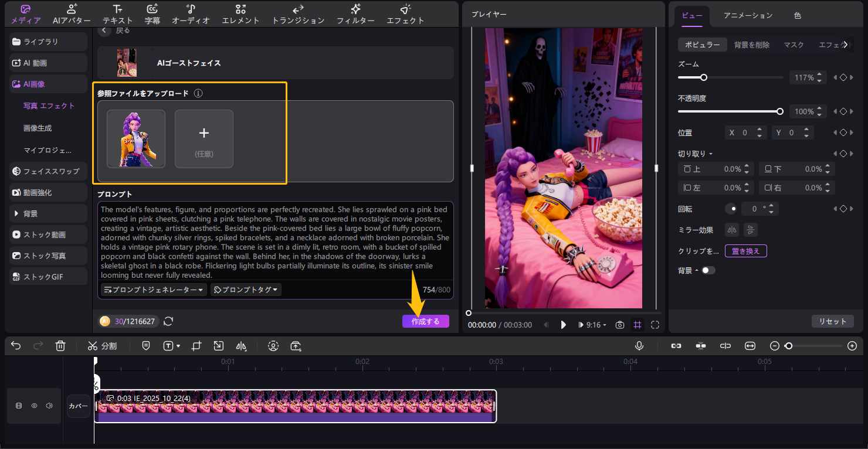Screen dimensions: 868x449
Task: Switch to the アニメーション tab
Action: (x=748, y=16)
